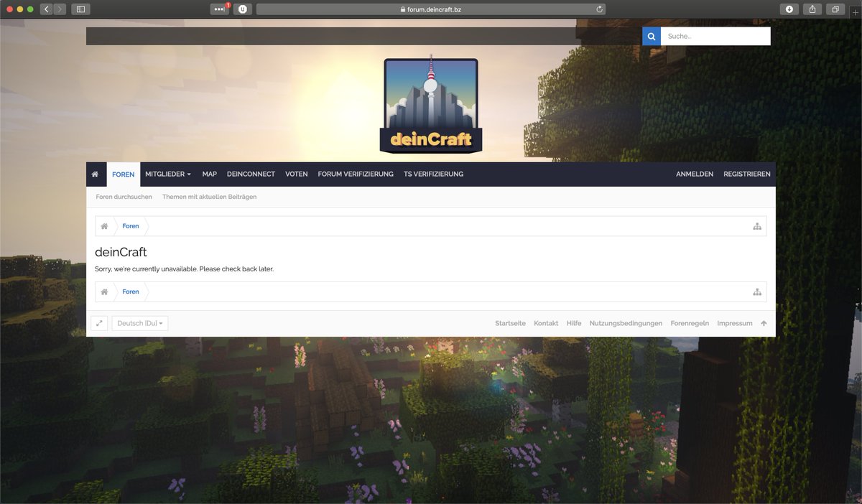
Task: Open the MITGLIEDER dropdown menu
Action: 168,174
